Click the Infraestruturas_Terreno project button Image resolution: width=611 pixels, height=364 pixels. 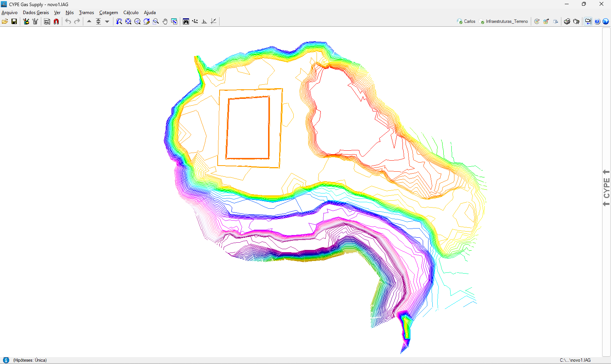tap(504, 21)
